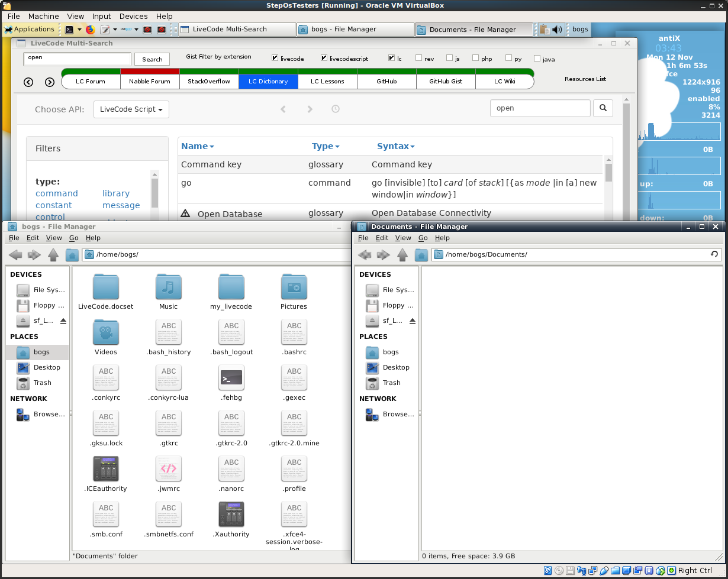728x579 pixels.
Task: Click the volume speaker icon in the panel
Action: point(557,29)
